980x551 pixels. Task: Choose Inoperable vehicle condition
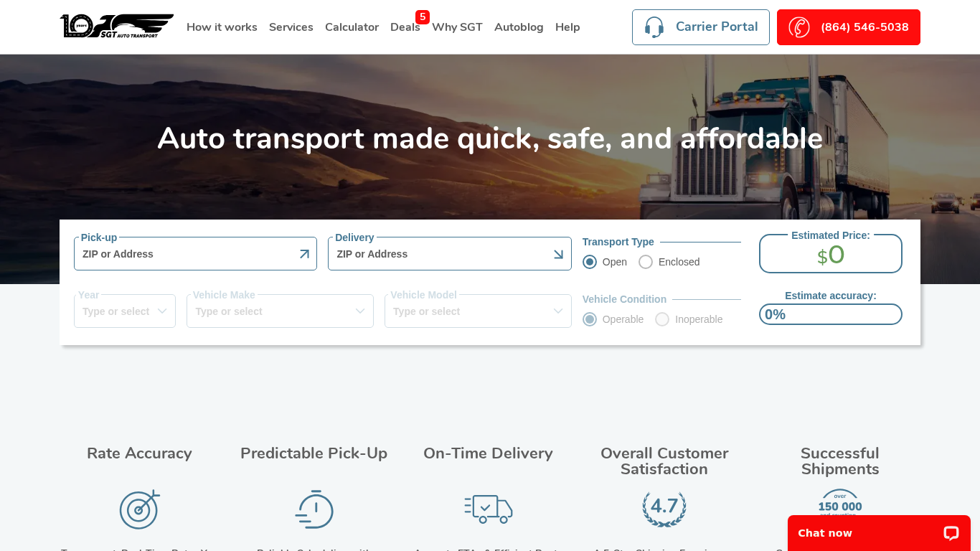[661, 319]
